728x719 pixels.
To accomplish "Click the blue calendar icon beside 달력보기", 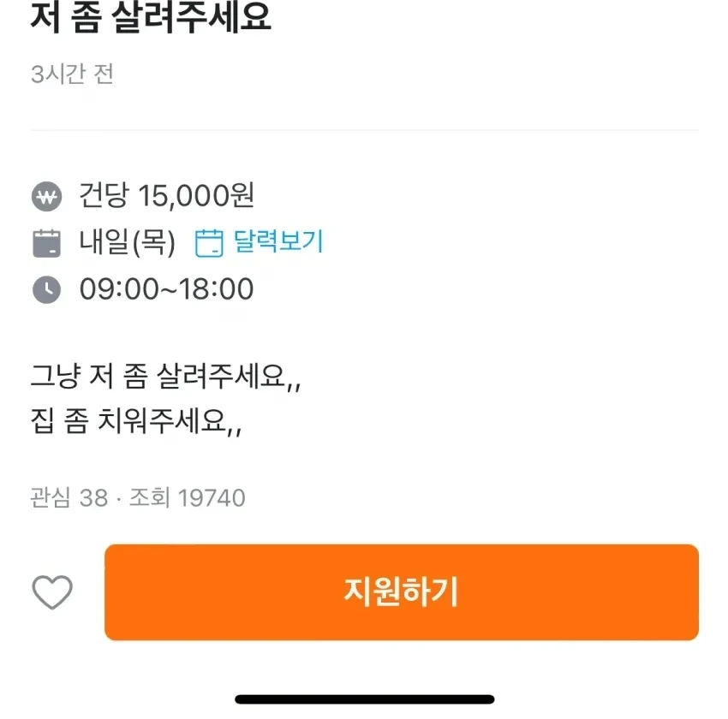I will pyautogui.click(x=209, y=243).
